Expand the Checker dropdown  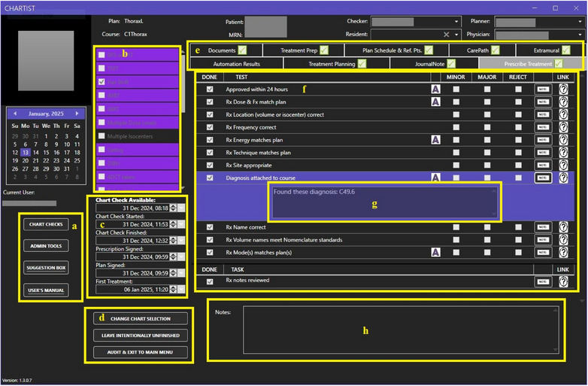[456, 22]
